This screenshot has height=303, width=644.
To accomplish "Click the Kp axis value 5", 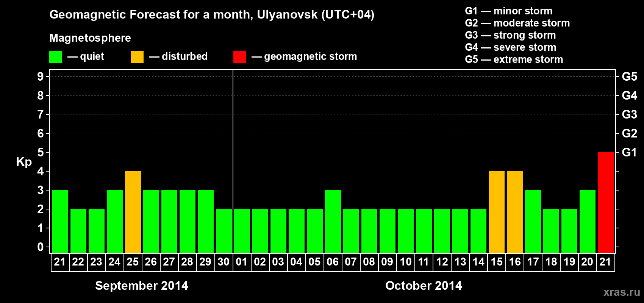I will pyautogui.click(x=41, y=152).
